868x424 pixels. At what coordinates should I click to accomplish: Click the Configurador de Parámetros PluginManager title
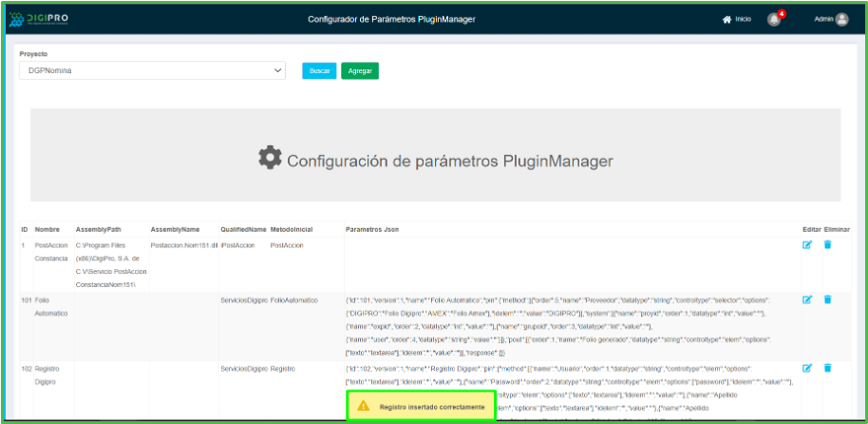point(391,19)
